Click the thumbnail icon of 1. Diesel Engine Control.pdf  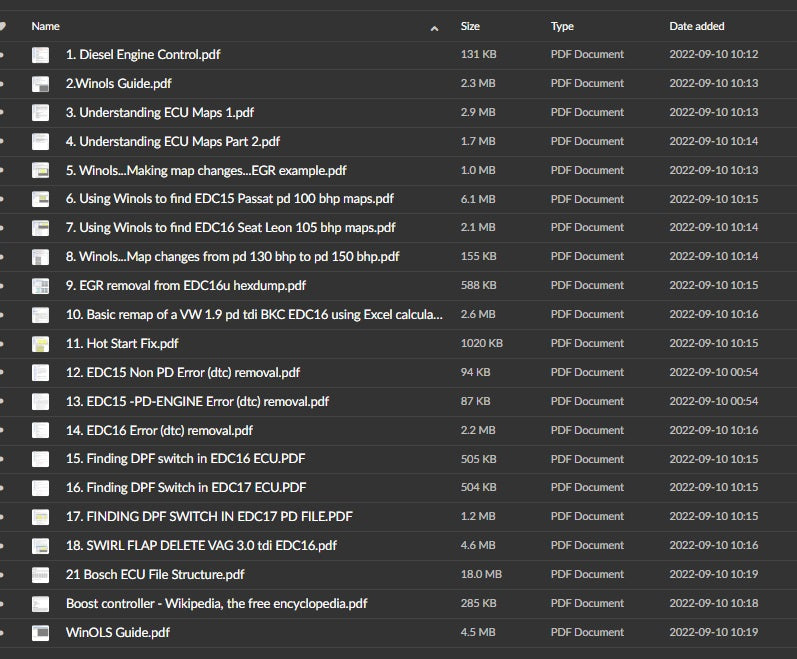point(40,55)
